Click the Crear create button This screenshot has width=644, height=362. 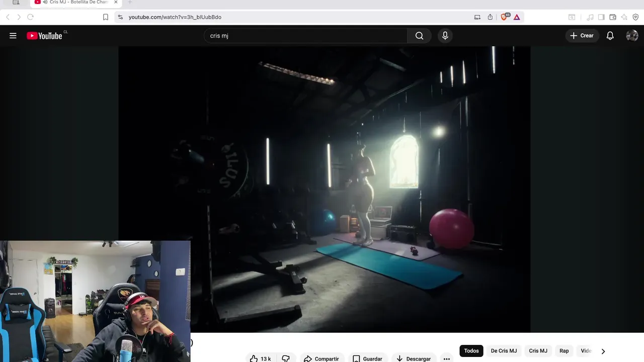coord(582,36)
